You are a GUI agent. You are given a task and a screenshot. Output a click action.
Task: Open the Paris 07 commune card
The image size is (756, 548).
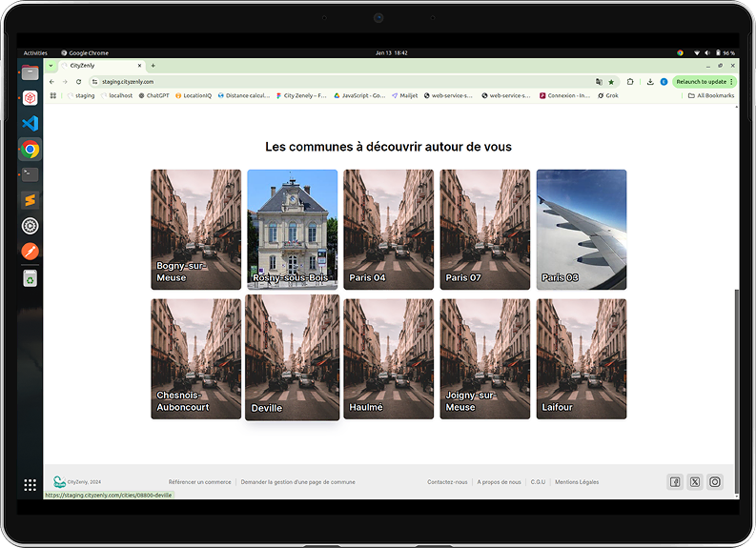click(x=485, y=230)
